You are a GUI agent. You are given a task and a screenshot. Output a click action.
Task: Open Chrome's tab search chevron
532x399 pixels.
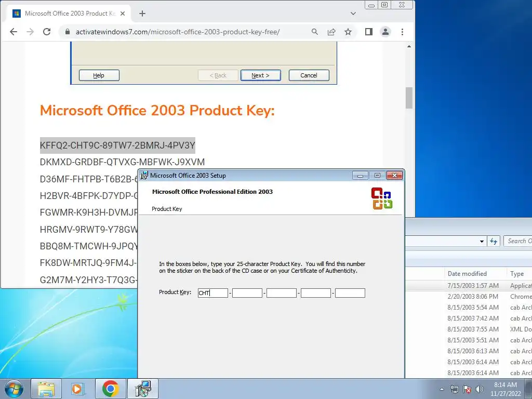[x=353, y=14]
